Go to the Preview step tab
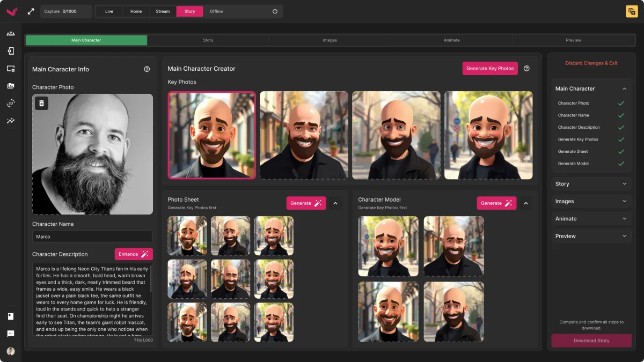Image resolution: width=644 pixels, height=362 pixels. pos(574,40)
